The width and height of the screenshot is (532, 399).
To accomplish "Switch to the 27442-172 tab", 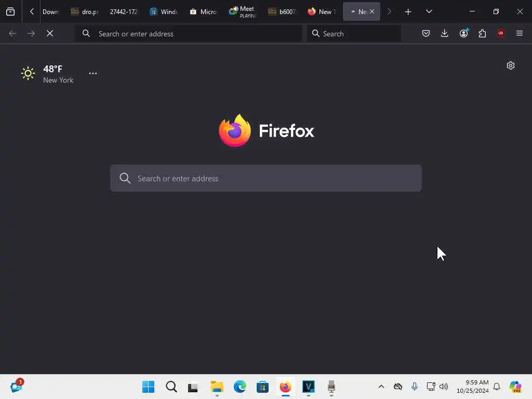I will (124, 11).
